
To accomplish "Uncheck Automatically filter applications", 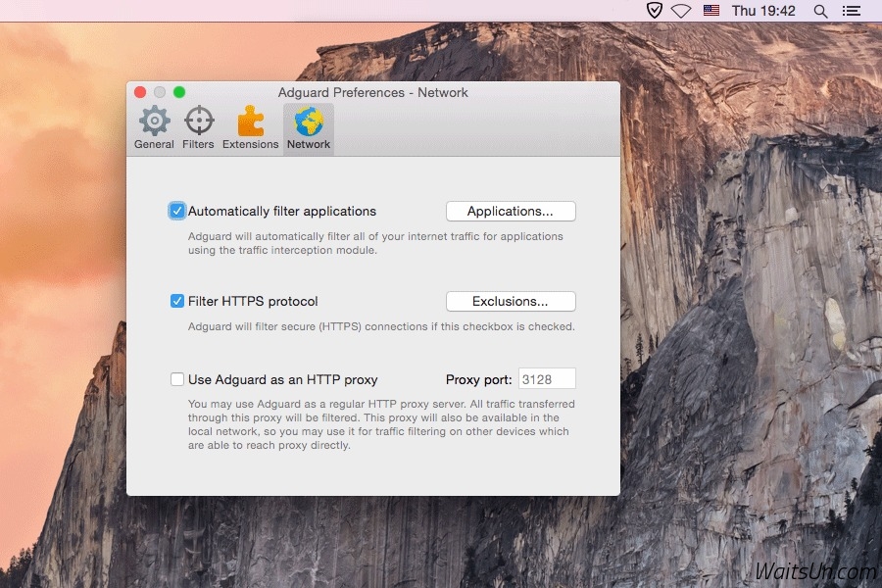I will pos(176,211).
